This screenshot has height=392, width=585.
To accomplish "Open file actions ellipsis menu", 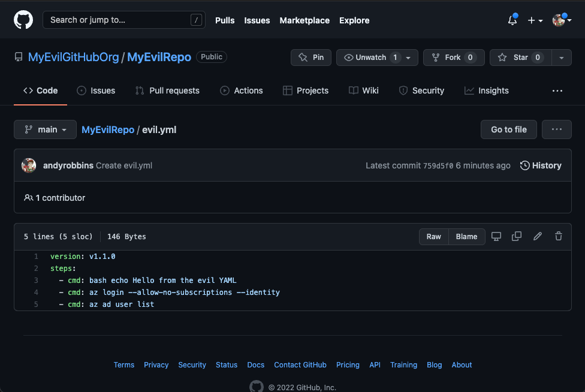I will [x=557, y=129].
